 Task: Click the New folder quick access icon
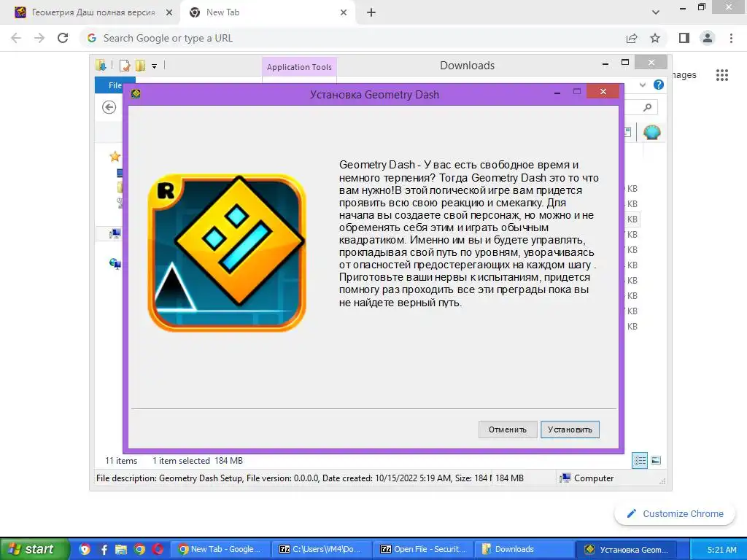[x=140, y=66]
